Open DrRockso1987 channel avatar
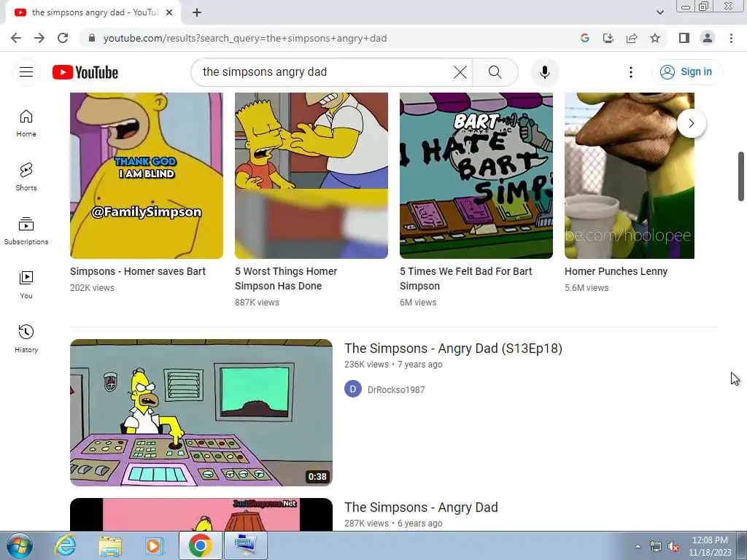This screenshot has width=747, height=560. click(x=353, y=389)
